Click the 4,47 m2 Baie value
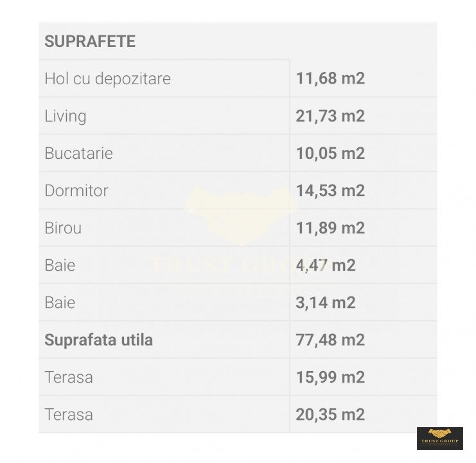The image size is (476, 463). pos(326,265)
